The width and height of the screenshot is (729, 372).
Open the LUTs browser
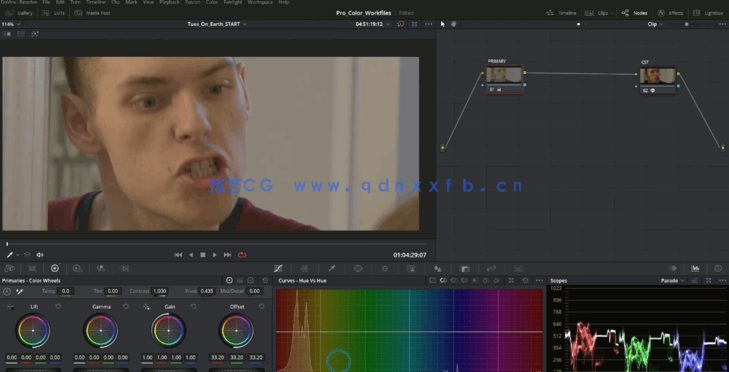pyautogui.click(x=54, y=13)
